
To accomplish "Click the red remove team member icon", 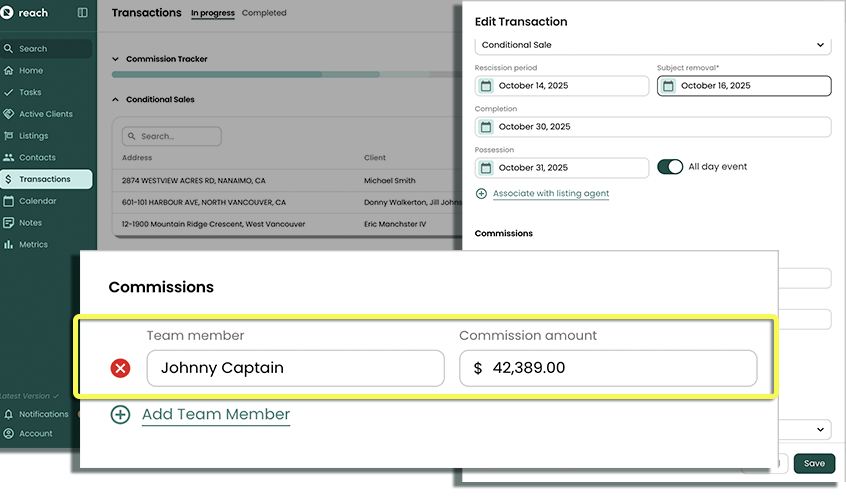I will tap(120, 368).
